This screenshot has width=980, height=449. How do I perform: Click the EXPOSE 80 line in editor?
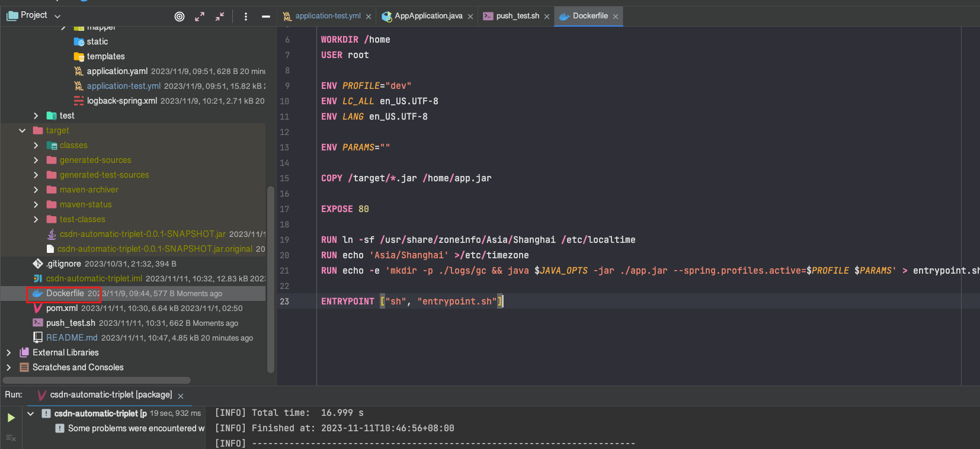[x=345, y=209]
